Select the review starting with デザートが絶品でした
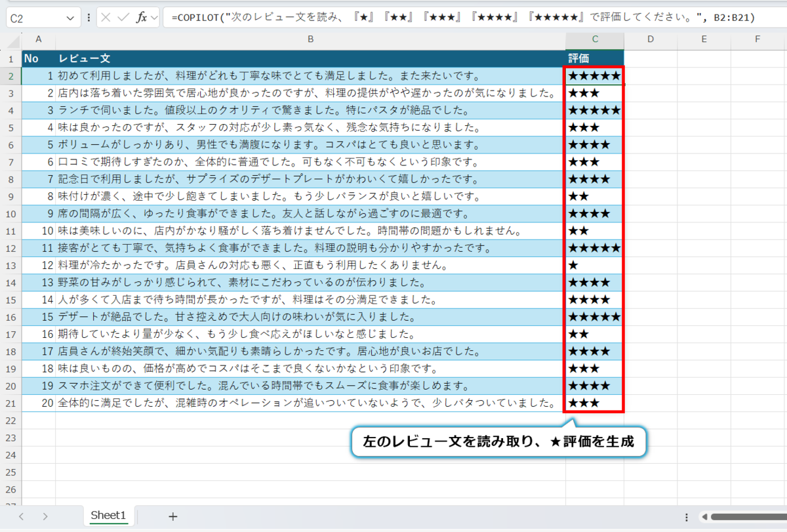Screen dimensions: 787x532 coord(311,317)
